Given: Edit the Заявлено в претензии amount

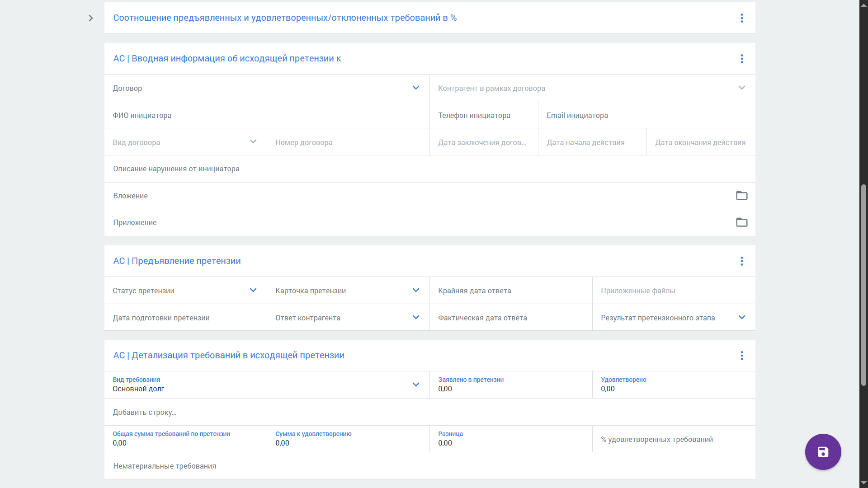Looking at the screenshot, I should click(x=511, y=385).
